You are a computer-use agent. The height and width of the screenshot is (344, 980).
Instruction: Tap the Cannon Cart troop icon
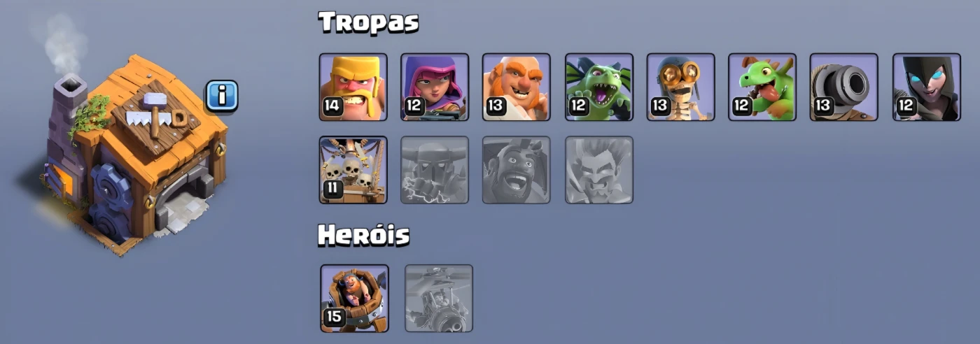[x=844, y=87]
